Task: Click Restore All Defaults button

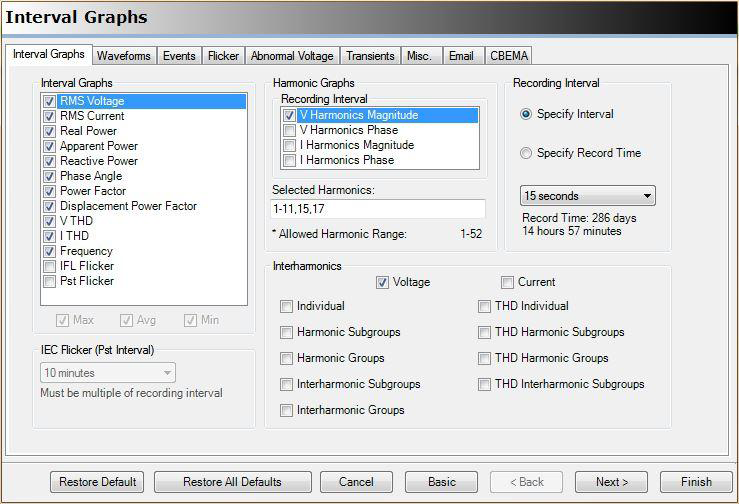Action: 233,482
